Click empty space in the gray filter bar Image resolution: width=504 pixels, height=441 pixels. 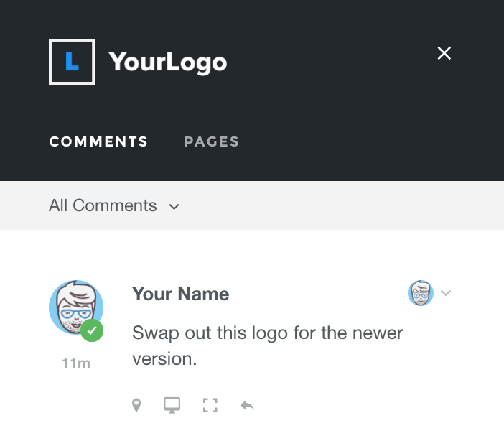pos(345,206)
